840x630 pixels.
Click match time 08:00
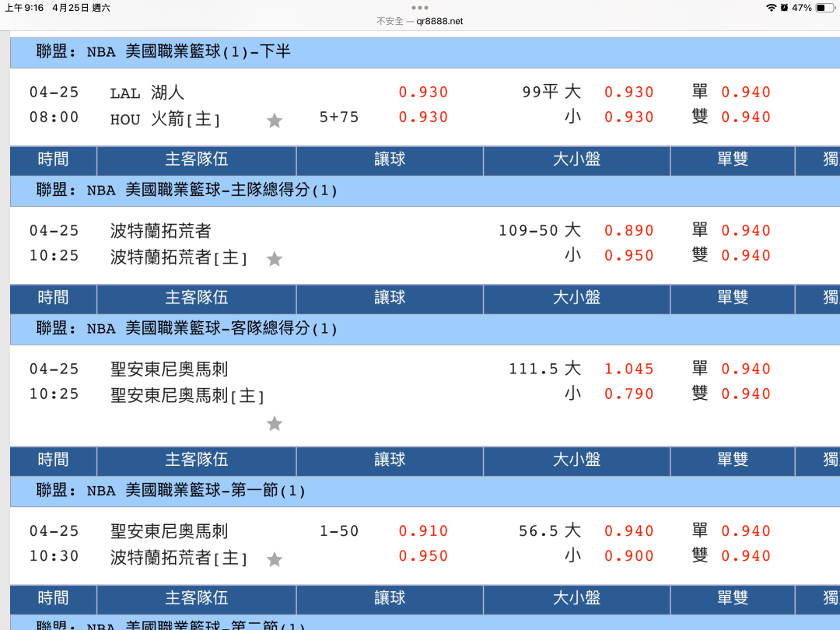(54, 117)
